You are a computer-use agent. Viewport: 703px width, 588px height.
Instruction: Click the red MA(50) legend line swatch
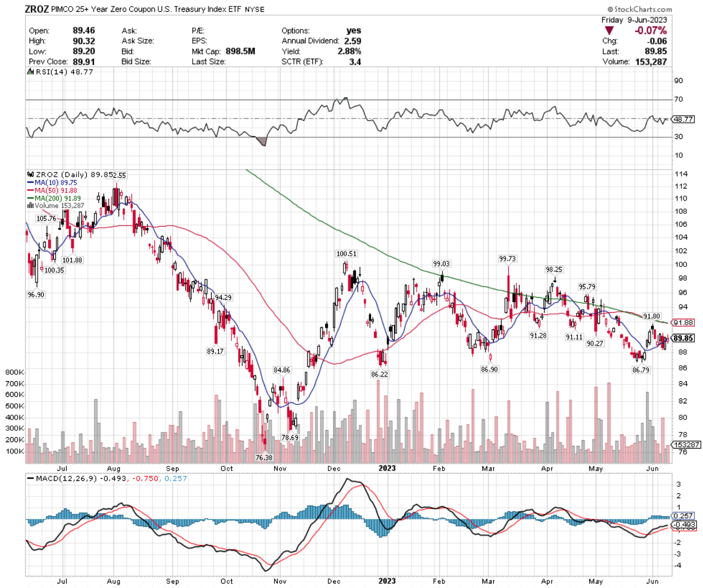pyautogui.click(x=30, y=191)
